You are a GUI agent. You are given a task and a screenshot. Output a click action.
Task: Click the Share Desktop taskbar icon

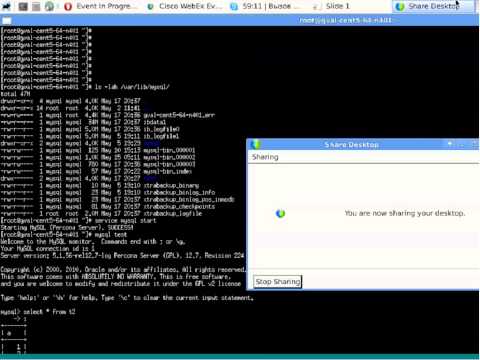tap(400, 6)
